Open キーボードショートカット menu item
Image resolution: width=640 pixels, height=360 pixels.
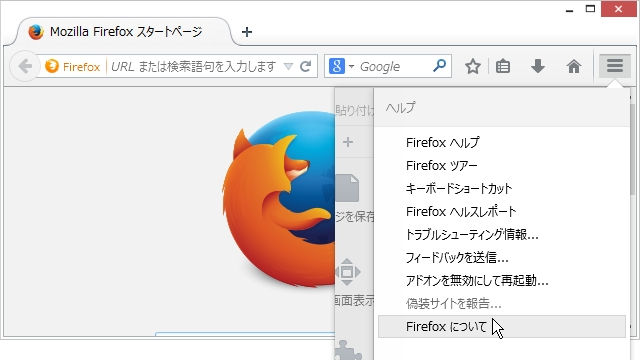click(502, 189)
